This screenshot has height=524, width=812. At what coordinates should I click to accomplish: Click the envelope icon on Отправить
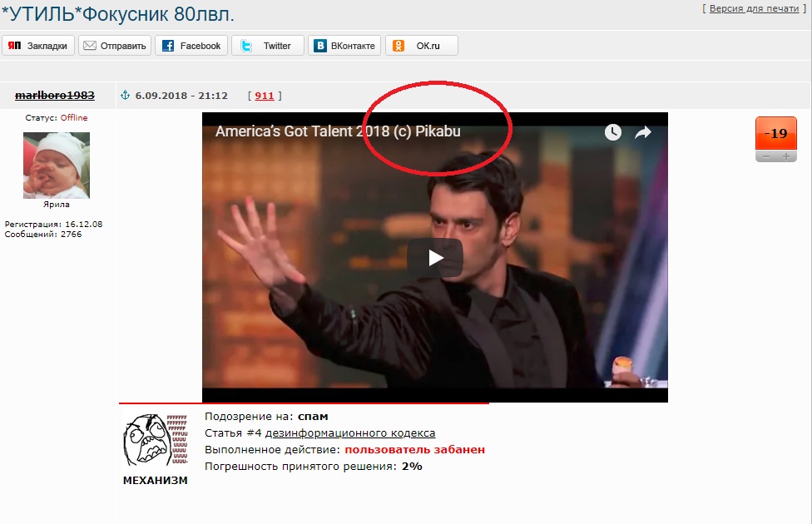90,46
